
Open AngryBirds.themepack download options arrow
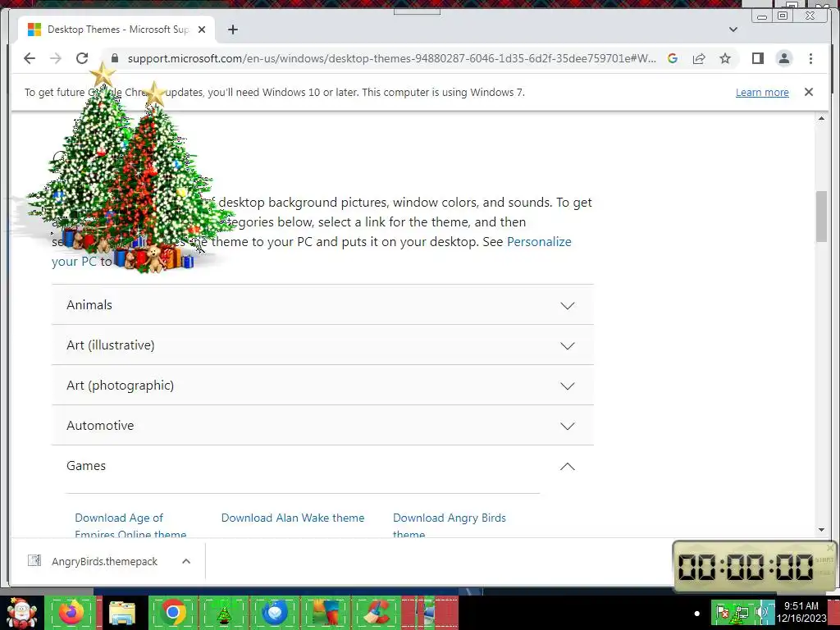[x=186, y=561]
